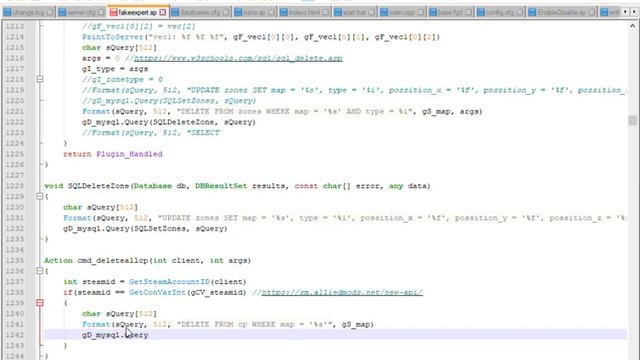The image size is (640, 360).
Task: Click 'PrintToServer' on line 1214
Action: 113,37
